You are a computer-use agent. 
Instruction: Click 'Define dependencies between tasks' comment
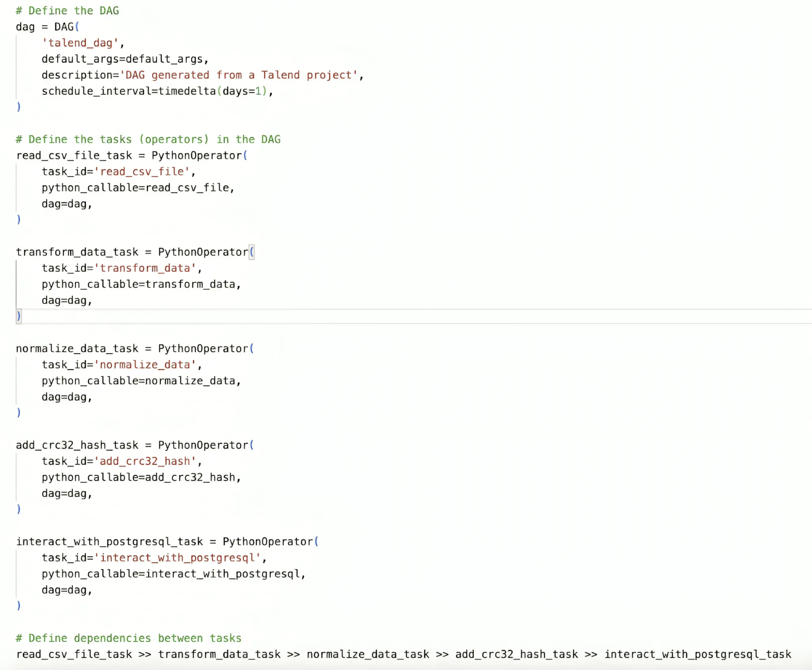(x=128, y=638)
